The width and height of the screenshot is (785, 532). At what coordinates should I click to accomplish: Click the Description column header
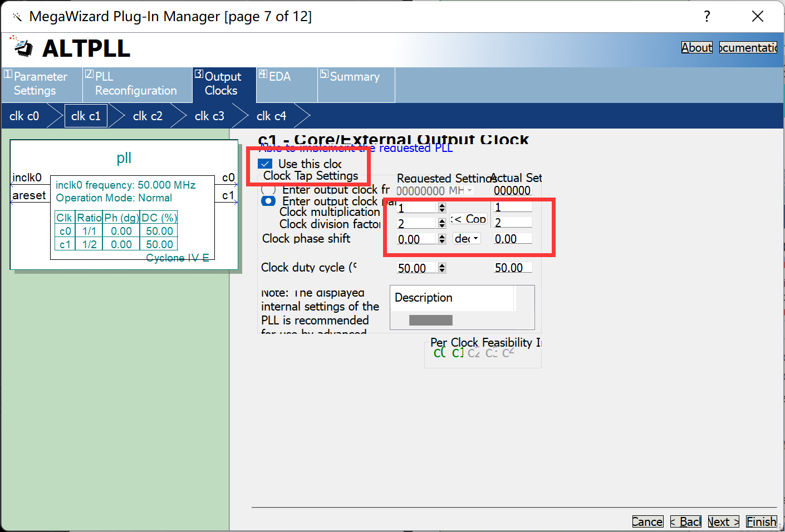click(x=452, y=298)
